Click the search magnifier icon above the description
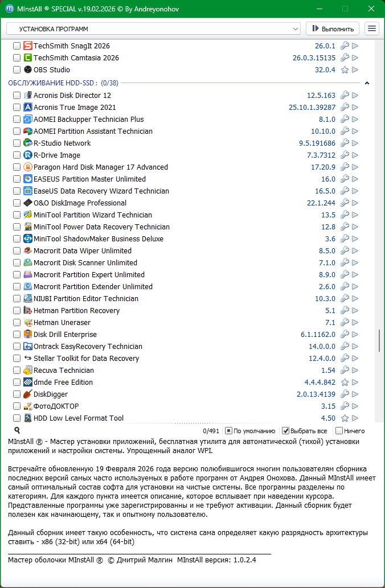The image size is (385, 588). 17,431
